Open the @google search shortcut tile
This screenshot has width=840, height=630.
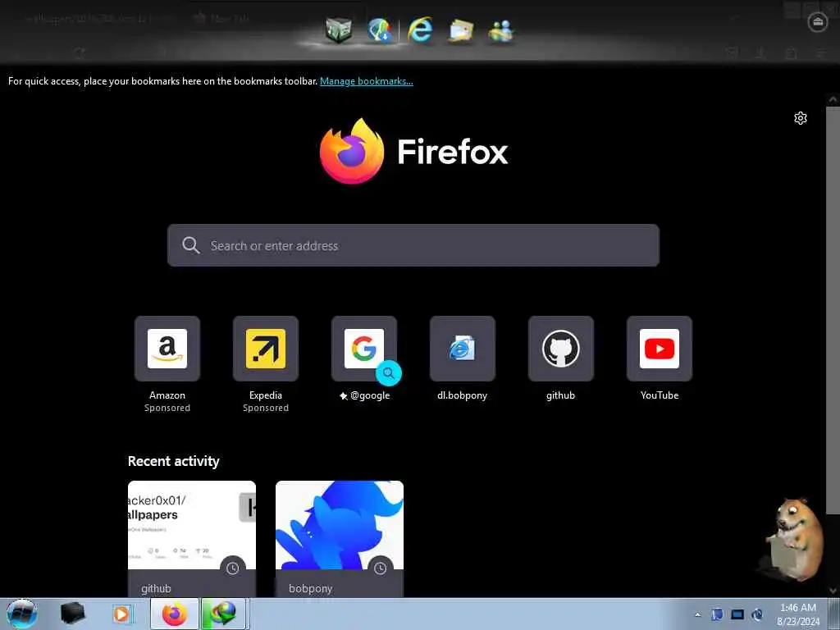[364, 349]
